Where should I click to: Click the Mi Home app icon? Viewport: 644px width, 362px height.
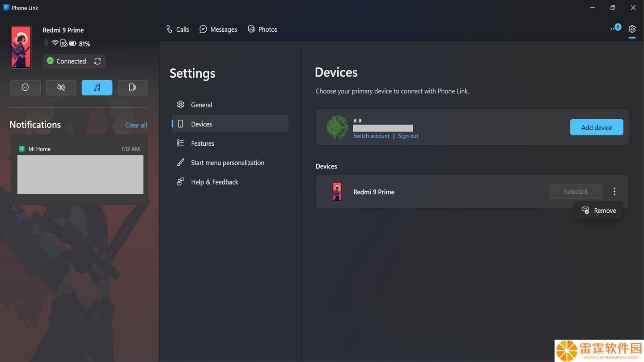tap(21, 149)
